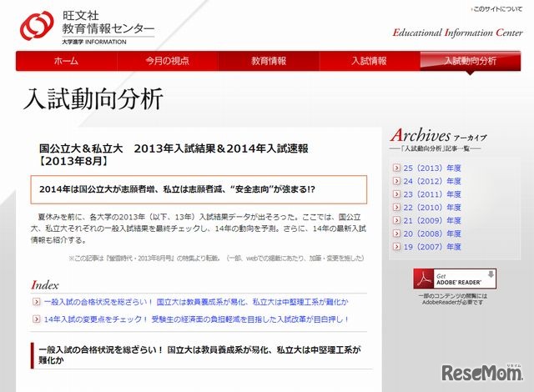Click the Index heading
This screenshot has width=534, height=392.
(x=45, y=284)
